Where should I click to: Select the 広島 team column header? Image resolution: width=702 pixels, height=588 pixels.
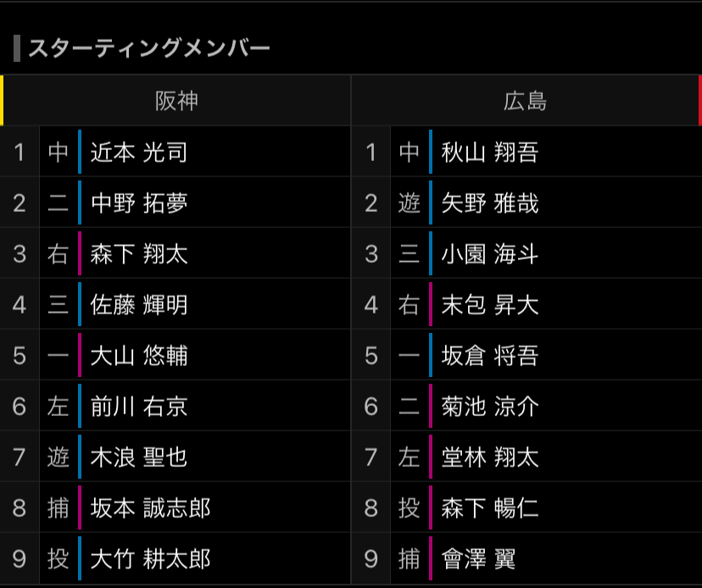526,102
